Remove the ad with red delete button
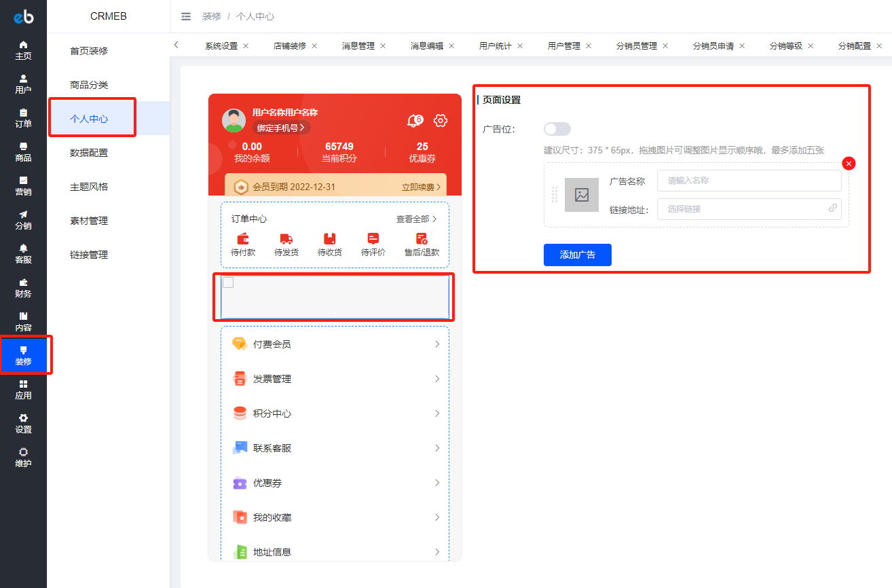Screen dimensions: 892x588 coord(849,164)
